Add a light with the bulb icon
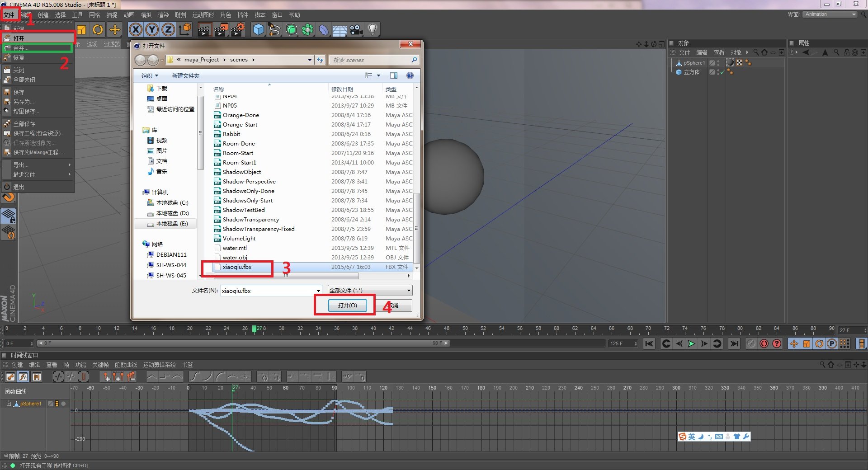This screenshot has width=868, height=470. click(x=372, y=30)
